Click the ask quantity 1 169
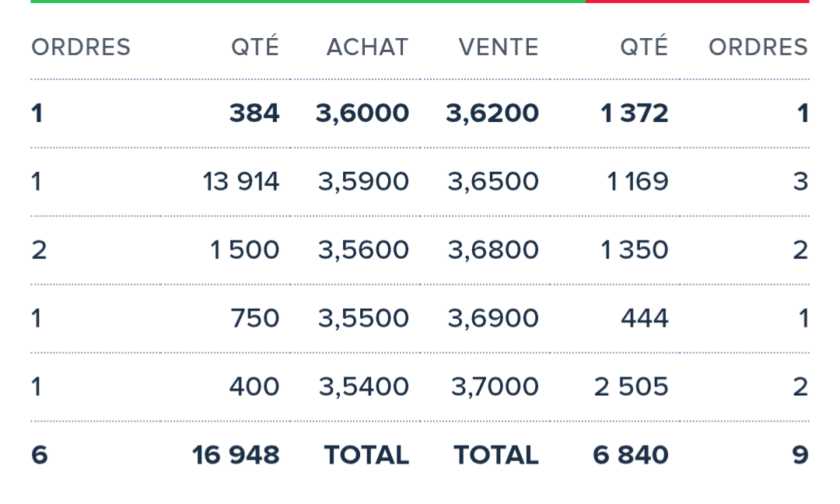The width and height of the screenshot is (840, 504). point(637,182)
